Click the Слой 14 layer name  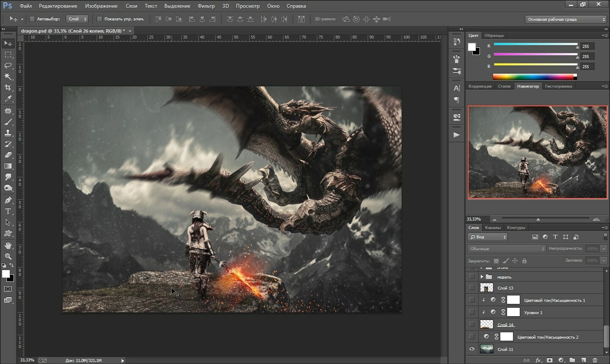tap(505, 325)
